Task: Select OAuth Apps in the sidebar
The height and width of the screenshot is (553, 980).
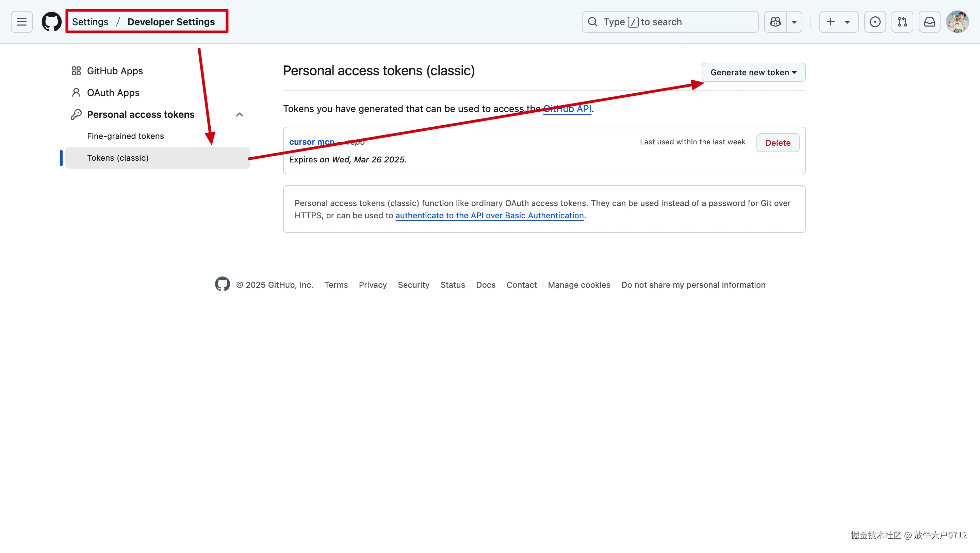Action: pyautogui.click(x=113, y=93)
